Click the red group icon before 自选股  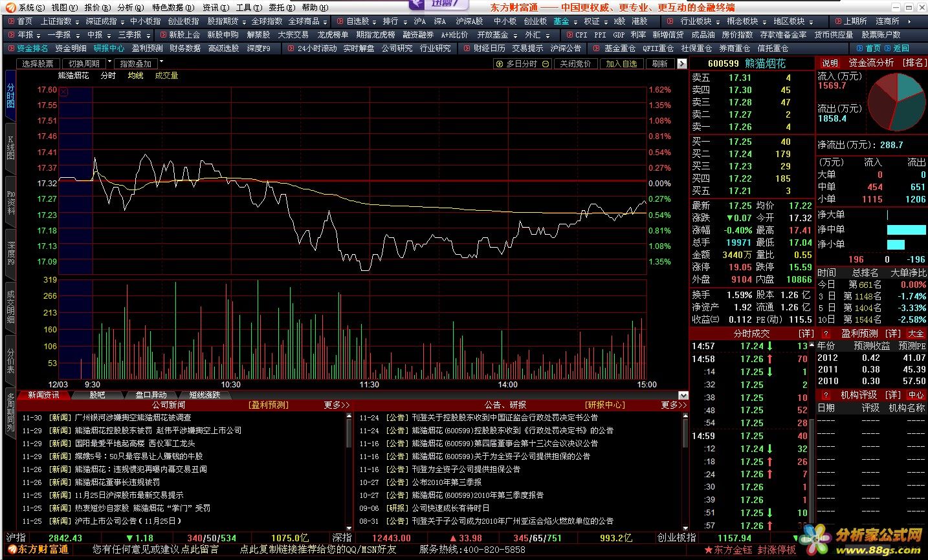pos(340,21)
